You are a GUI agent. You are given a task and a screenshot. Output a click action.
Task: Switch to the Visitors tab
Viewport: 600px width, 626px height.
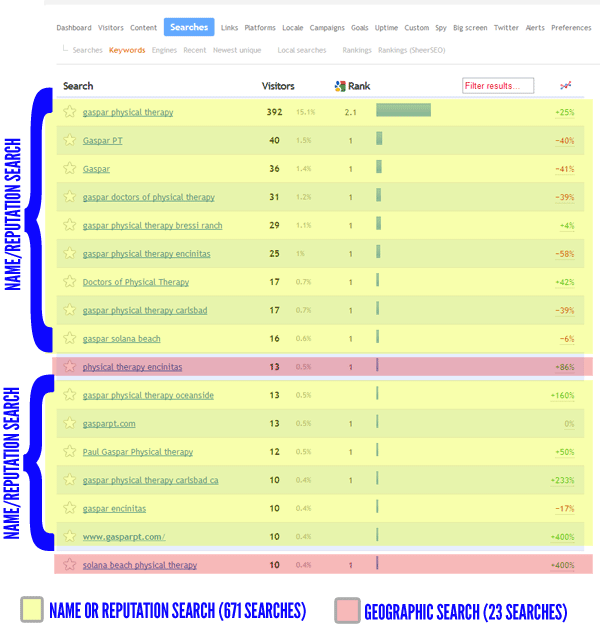[111, 28]
